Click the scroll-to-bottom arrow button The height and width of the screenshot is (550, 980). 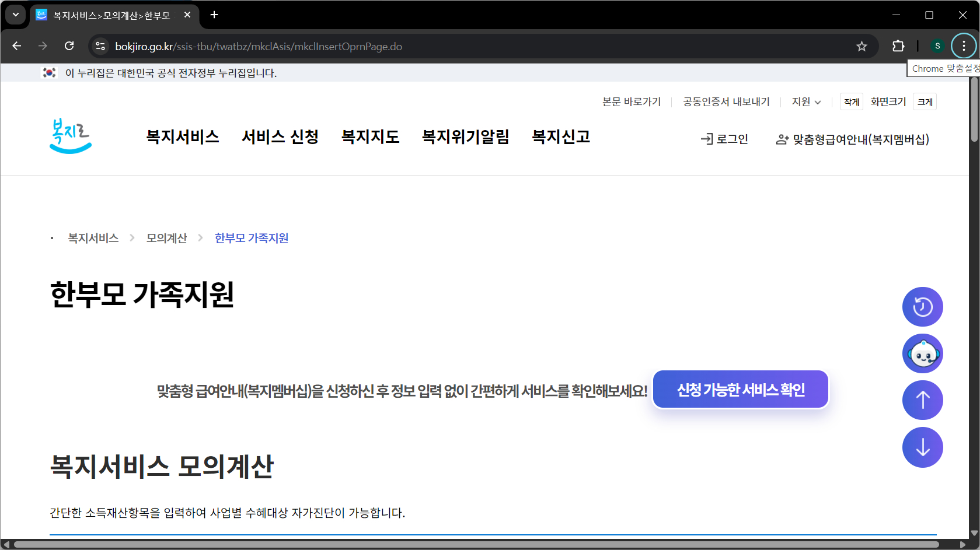tap(922, 447)
